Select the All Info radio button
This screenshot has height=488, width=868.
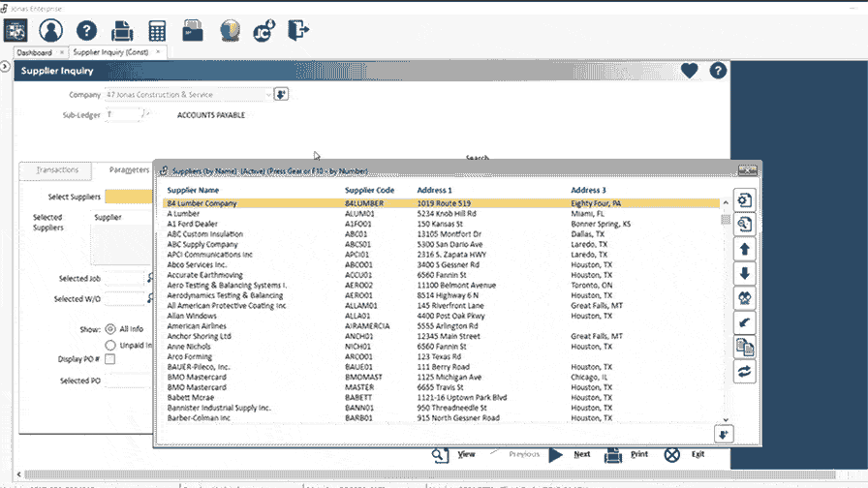110,329
